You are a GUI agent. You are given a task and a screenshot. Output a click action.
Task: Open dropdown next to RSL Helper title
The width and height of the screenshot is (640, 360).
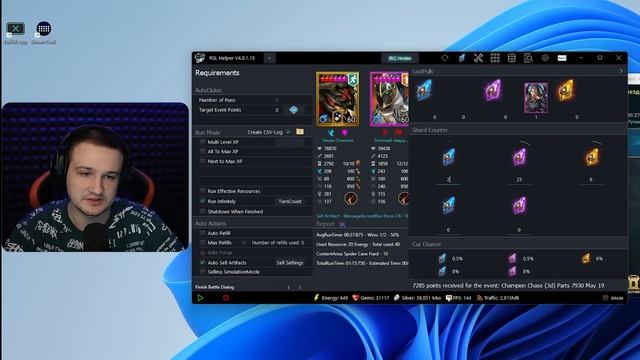tap(269, 58)
